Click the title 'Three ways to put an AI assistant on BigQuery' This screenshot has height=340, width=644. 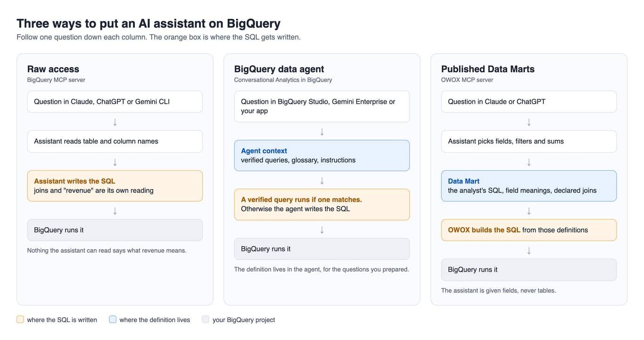149,23
